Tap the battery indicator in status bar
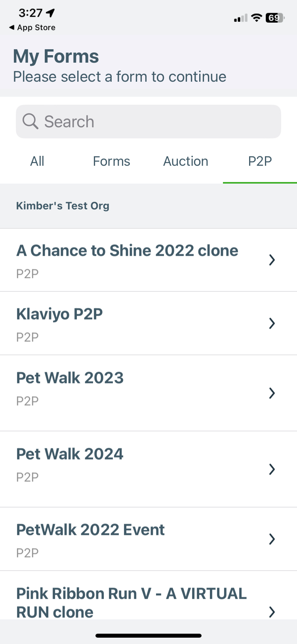 point(275,18)
